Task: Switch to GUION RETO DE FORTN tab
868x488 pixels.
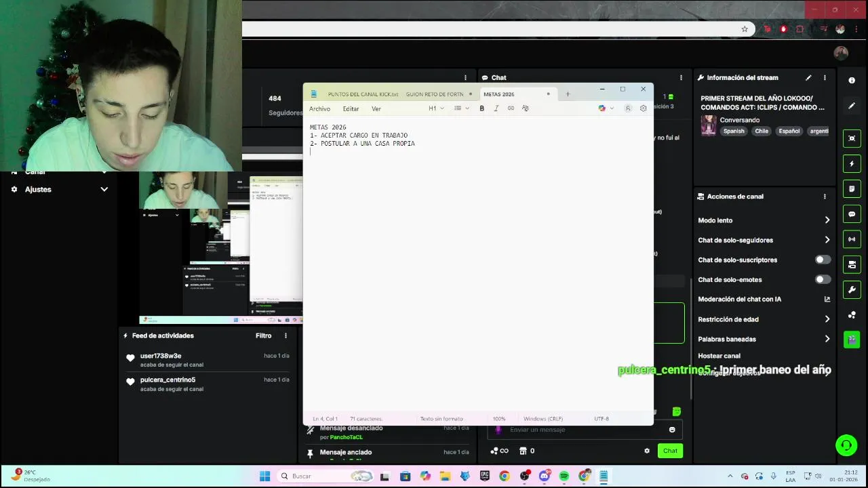Action: pos(435,94)
